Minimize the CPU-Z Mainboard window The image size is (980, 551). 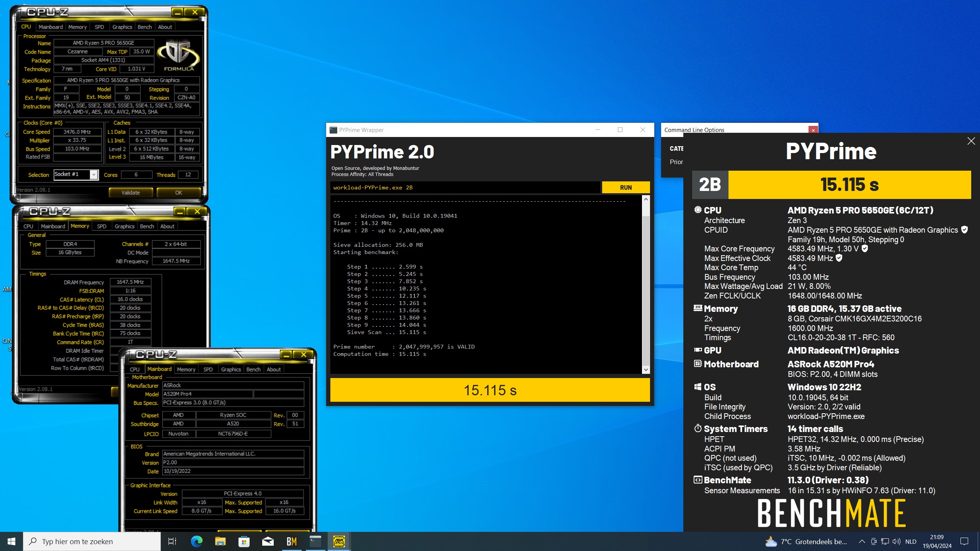[286, 355]
